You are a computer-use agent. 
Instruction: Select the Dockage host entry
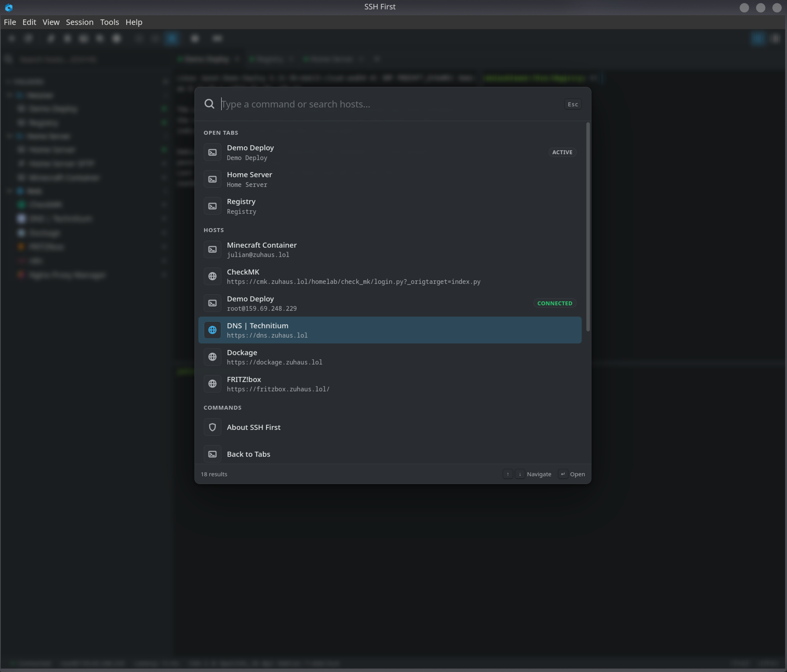[x=390, y=357]
